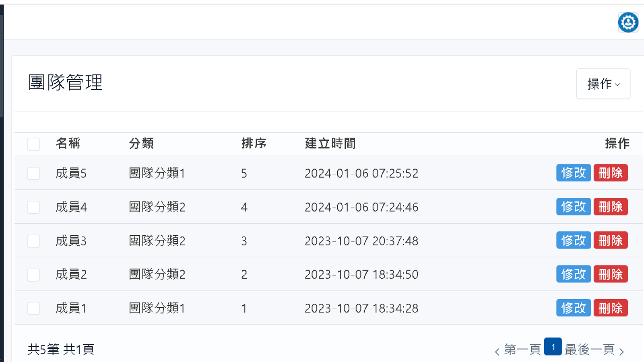The width and height of the screenshot is (644, 362).
Task: Click the next page chevron
Action: (x=621, y=352)
